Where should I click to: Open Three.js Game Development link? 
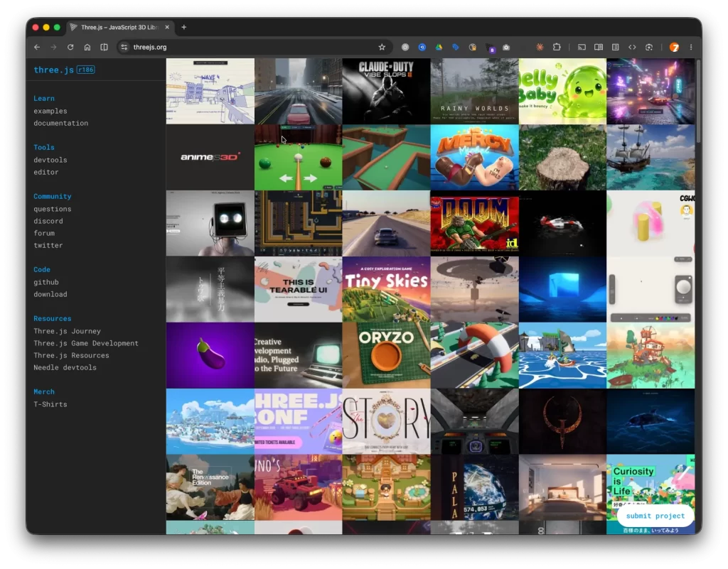(x=86, y=342)
